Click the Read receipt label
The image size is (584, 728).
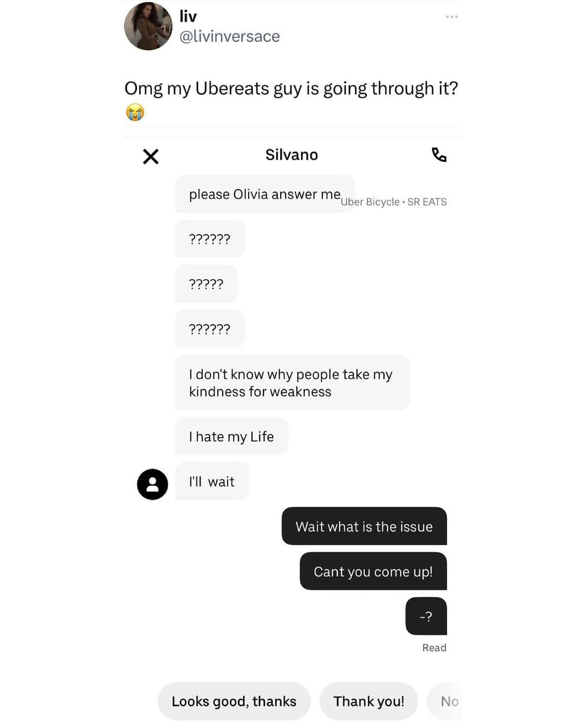click(x=434, y=647)
